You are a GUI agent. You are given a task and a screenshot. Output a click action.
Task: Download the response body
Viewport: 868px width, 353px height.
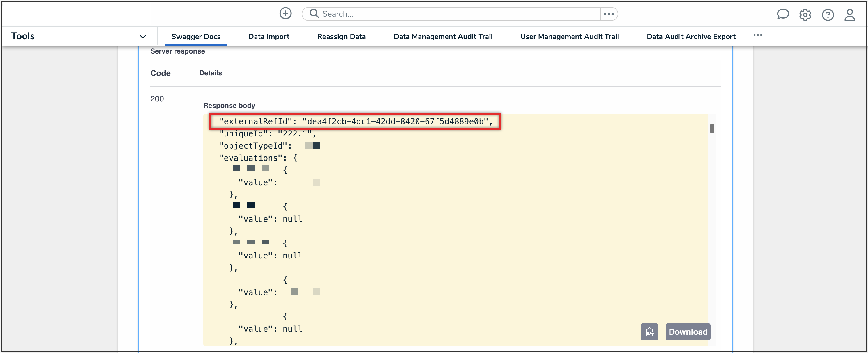688,332
